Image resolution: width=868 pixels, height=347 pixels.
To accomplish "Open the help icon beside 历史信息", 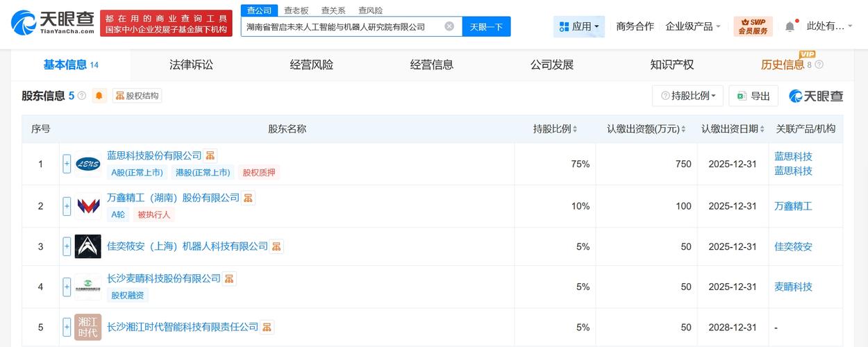I will pyautogui.click(x=819, y=65).
